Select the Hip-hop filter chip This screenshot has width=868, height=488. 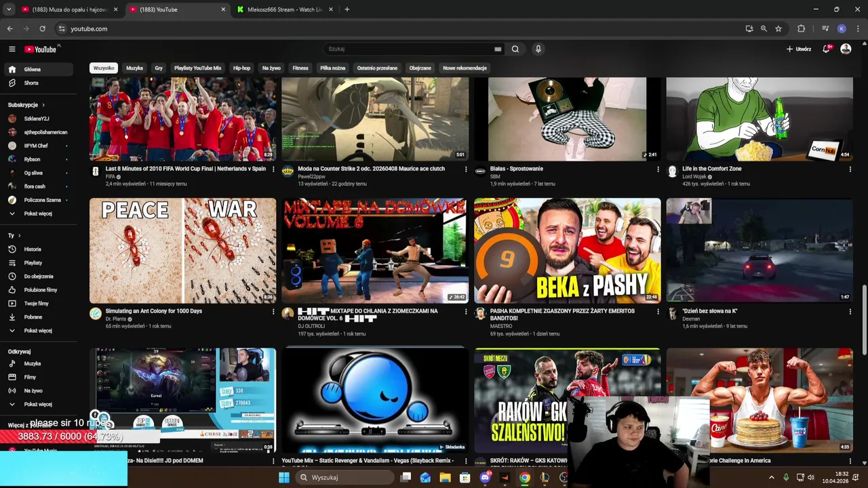[241, 68]
